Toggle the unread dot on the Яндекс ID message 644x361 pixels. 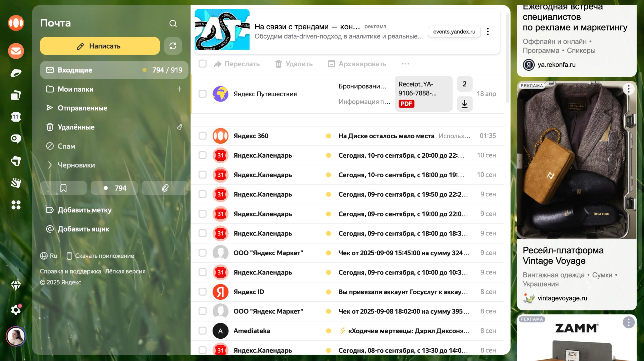328,292
